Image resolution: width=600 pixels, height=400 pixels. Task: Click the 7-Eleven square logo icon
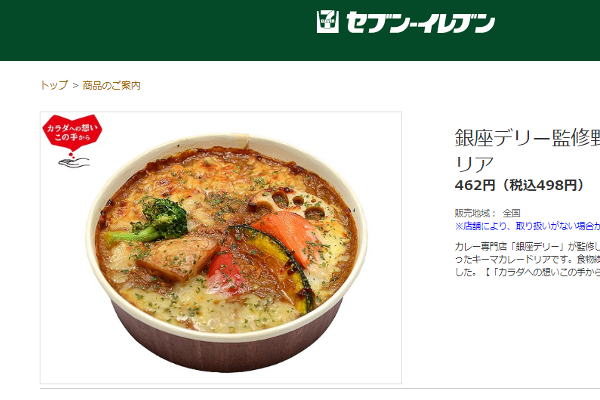[328, 22]
